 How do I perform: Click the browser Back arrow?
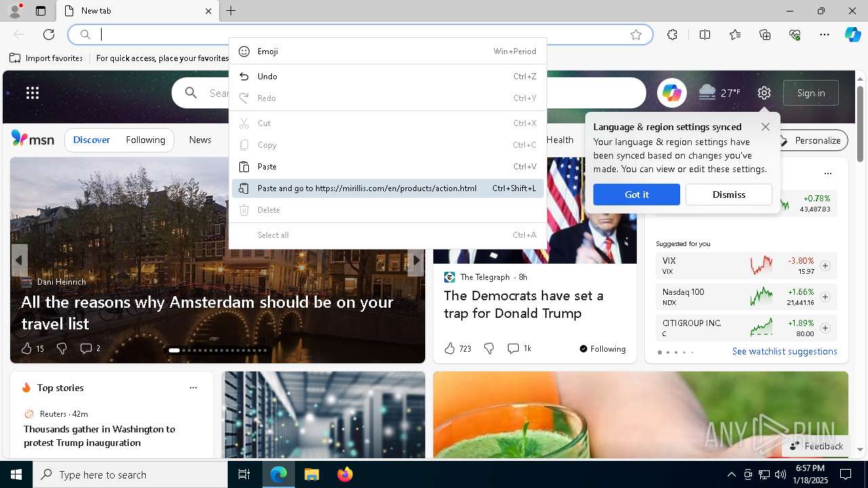point(19,35)
